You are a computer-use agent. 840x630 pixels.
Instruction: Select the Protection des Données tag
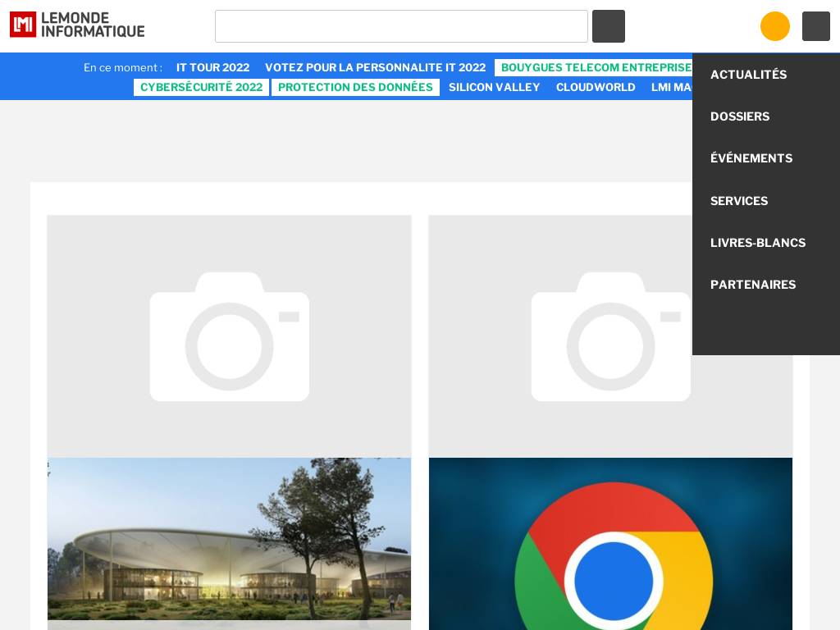[355, 87]
